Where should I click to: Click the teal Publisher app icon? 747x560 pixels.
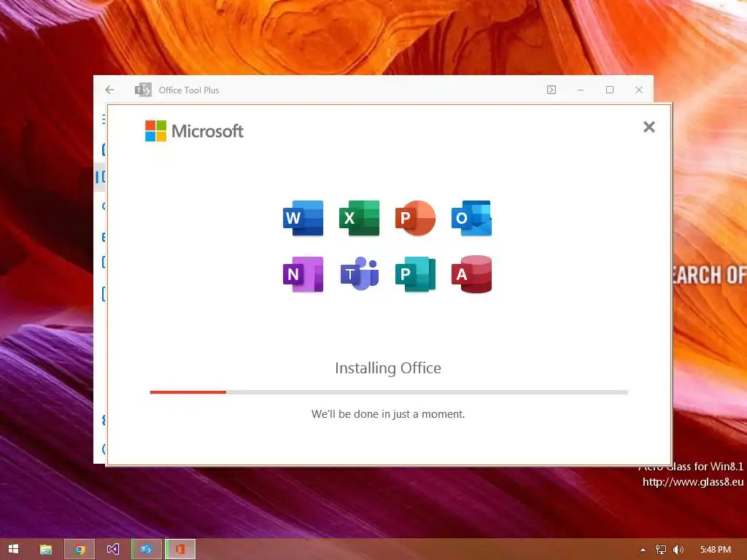[x=415, y=274]
